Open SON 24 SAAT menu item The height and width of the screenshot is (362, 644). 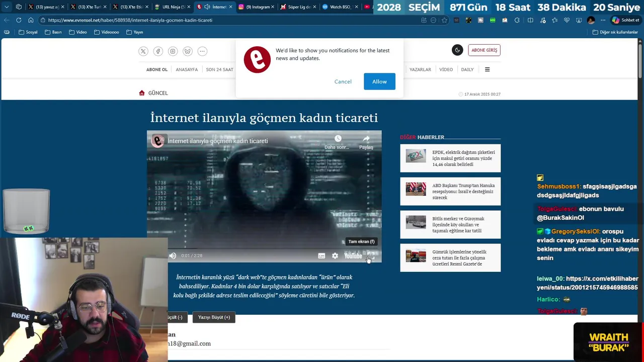[219, 69]
